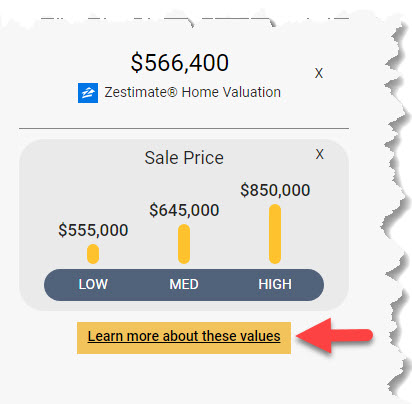Click the Zestimate Home Valuation label

[193, 92]
